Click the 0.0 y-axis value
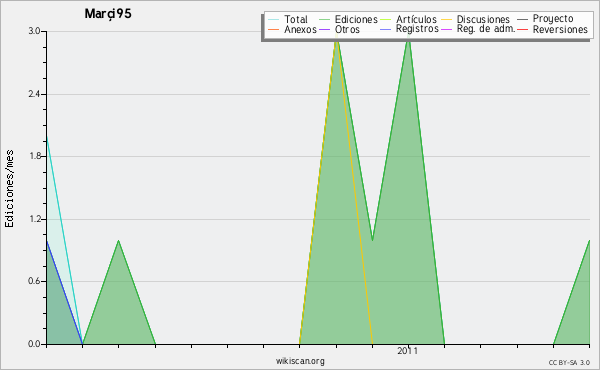 [34, 344]
